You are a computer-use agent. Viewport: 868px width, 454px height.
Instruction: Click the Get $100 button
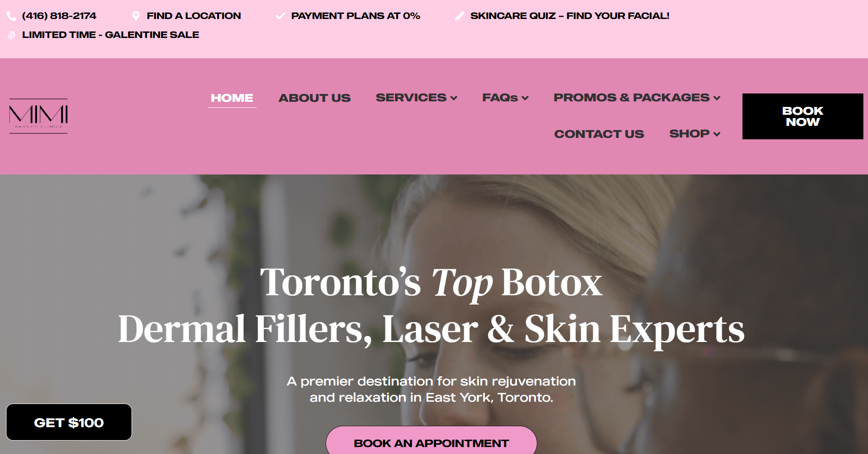(69, 422)
